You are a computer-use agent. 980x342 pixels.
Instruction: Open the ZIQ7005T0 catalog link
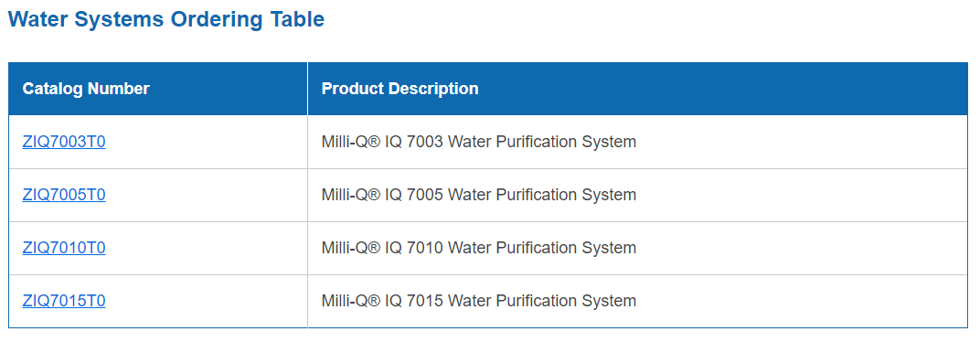pos(64,195)
